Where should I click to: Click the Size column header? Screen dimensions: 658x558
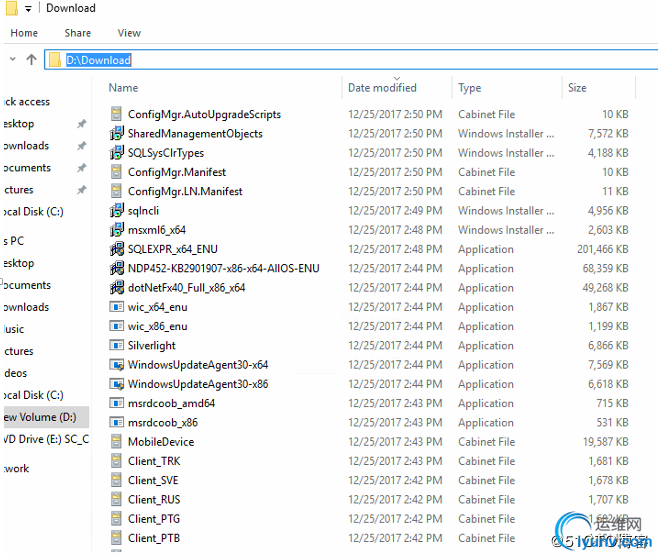coord(577,88)
